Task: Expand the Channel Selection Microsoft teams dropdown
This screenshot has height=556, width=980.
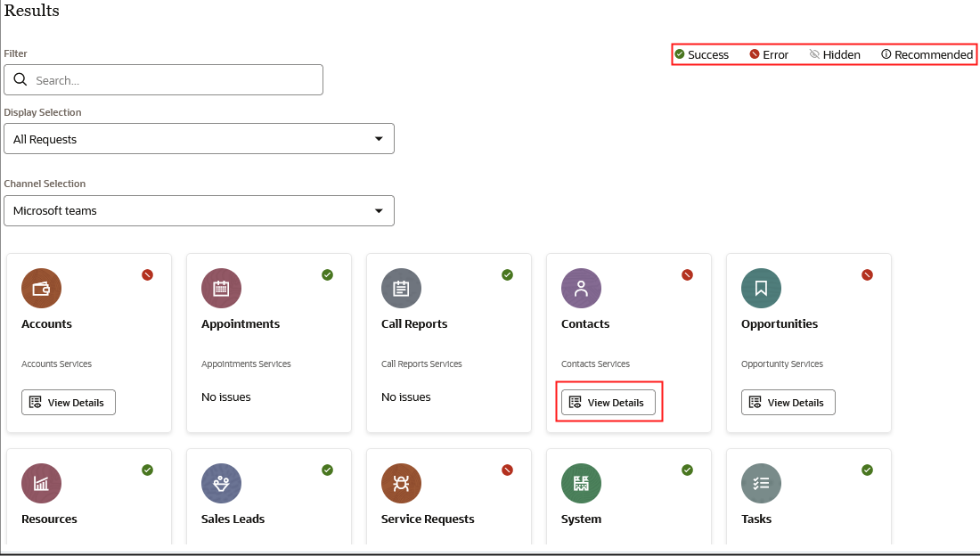Action: 199,211
